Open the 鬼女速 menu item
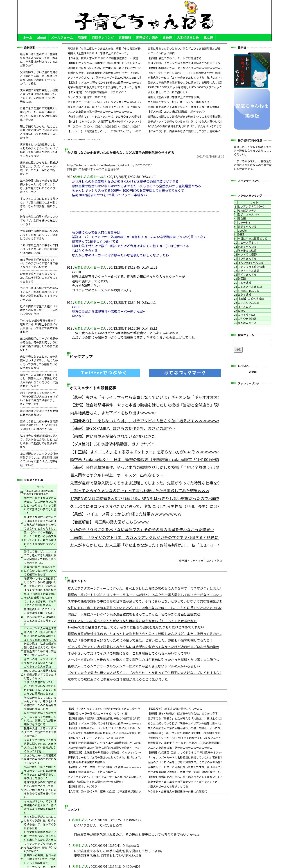Screen dimensions: 289x868 tap(208, 37)
